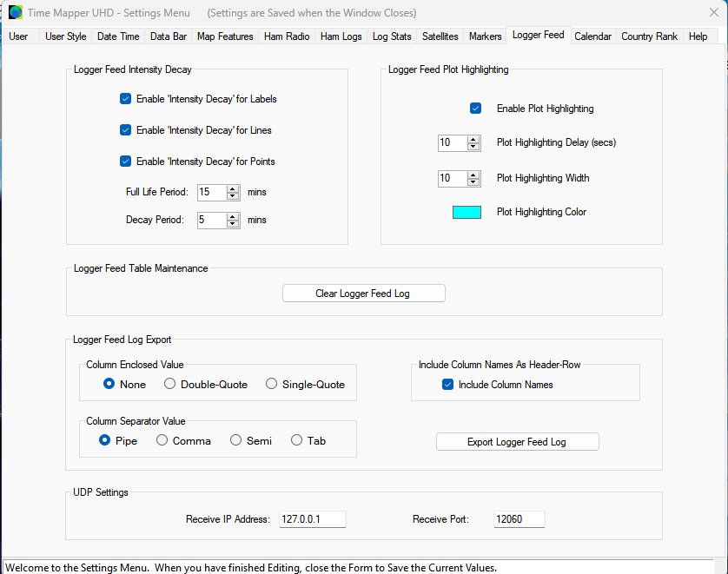
Task: Click the Clear Logger Feed Log button
Action: pyautogui.click(x=363, y=294)
